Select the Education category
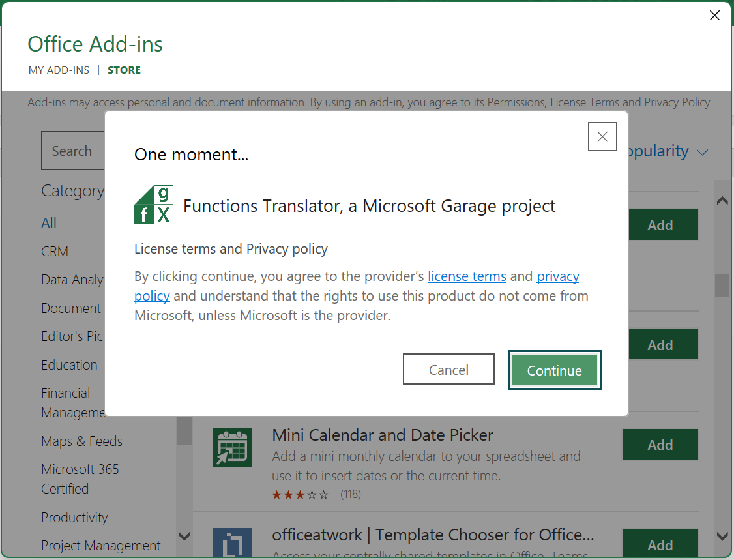 (x=69, y=364)
